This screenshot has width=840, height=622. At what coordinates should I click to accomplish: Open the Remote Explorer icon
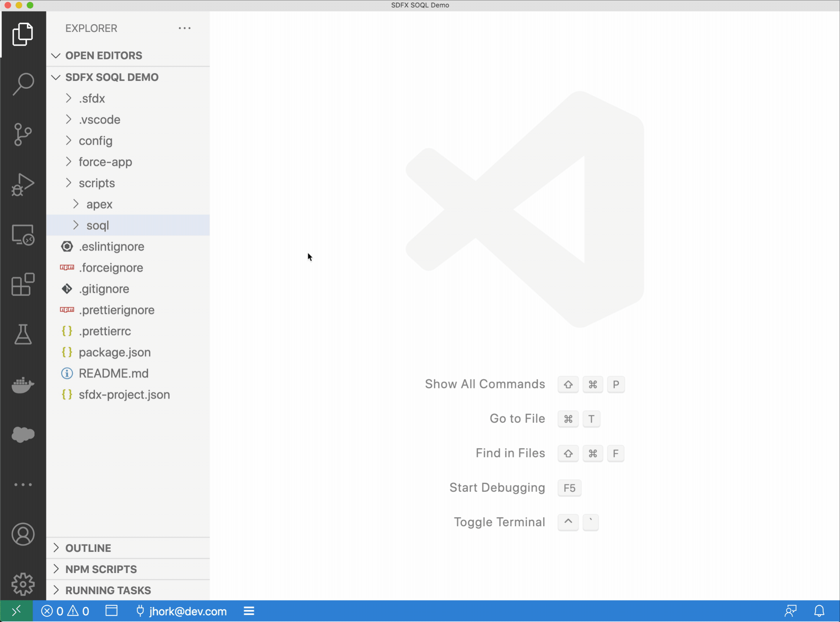click(x=23, y=235)
